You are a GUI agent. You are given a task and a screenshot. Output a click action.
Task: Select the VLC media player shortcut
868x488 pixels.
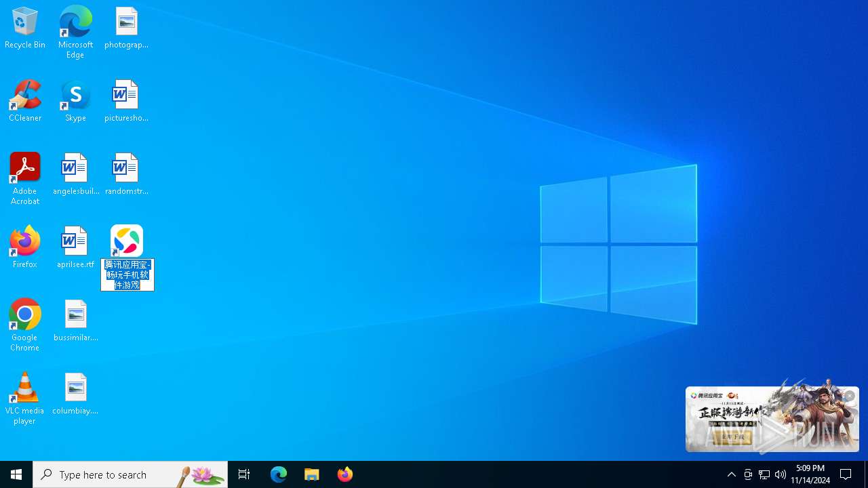click(x=25, y=399)
